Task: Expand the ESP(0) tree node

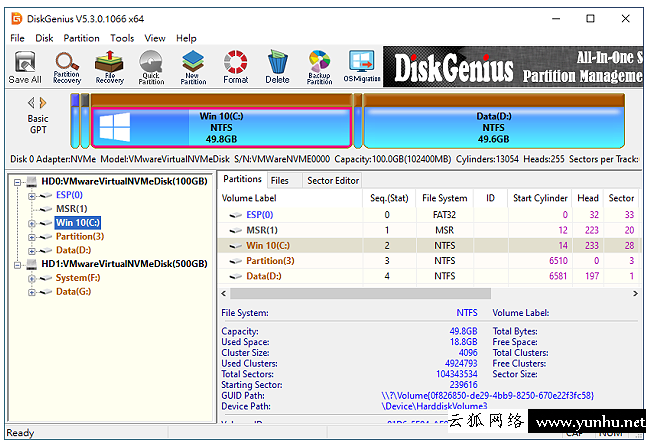Action: point(31,196)
